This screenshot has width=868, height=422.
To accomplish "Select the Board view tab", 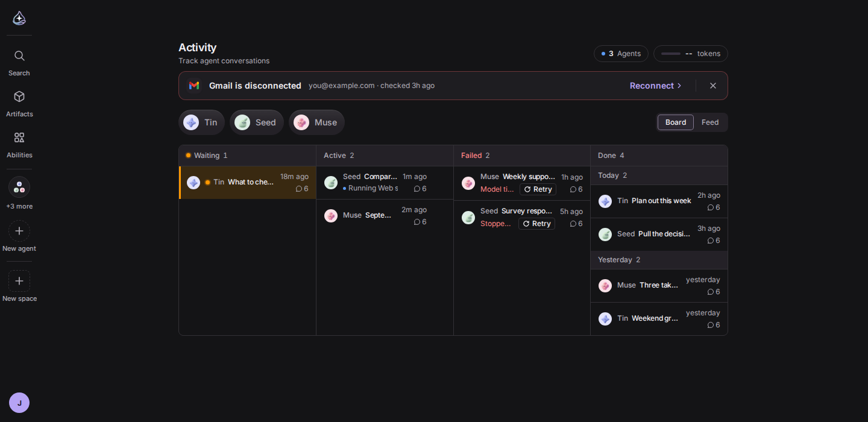I will (676, 122).
